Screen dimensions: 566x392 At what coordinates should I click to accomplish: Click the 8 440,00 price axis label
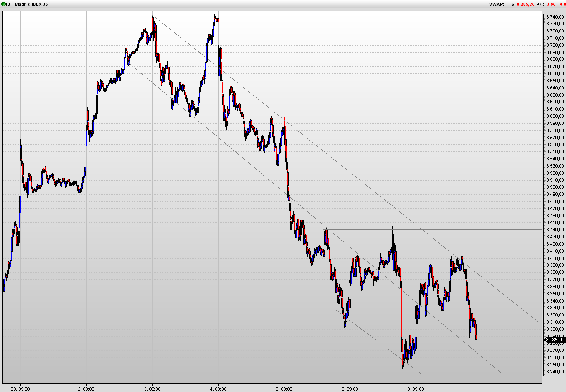555,230
